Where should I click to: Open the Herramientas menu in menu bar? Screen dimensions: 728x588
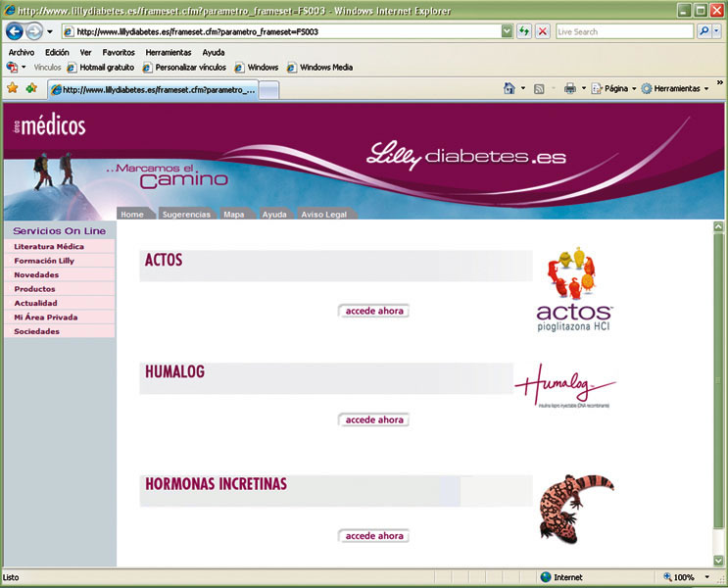click(169, 53)
